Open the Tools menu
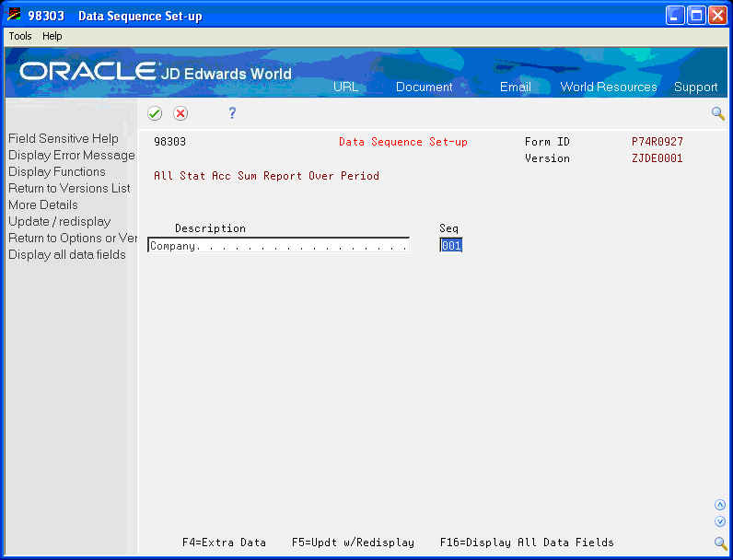The height and width of the screenshot is (560, 733). (20, 36)
